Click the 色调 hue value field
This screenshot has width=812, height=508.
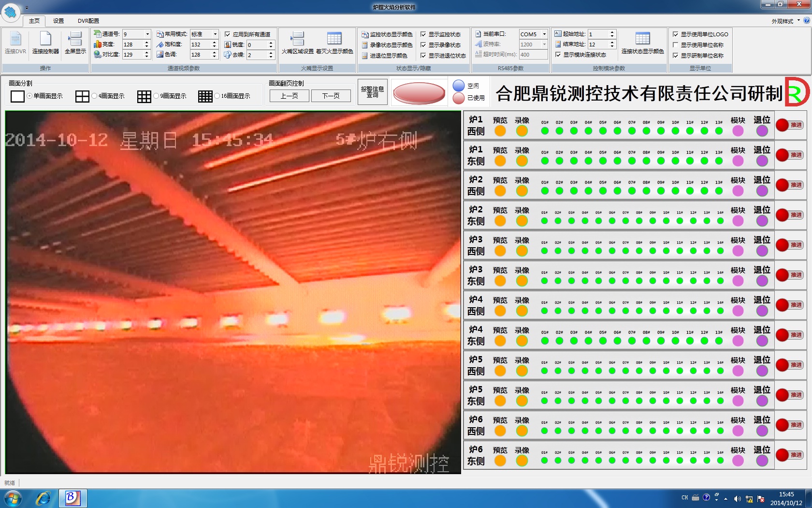point(200,55)
